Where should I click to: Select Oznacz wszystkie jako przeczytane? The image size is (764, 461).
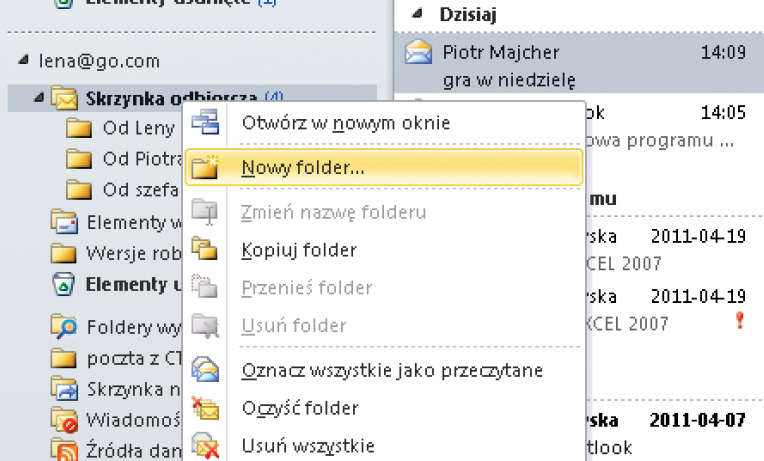tap(392, 370)
